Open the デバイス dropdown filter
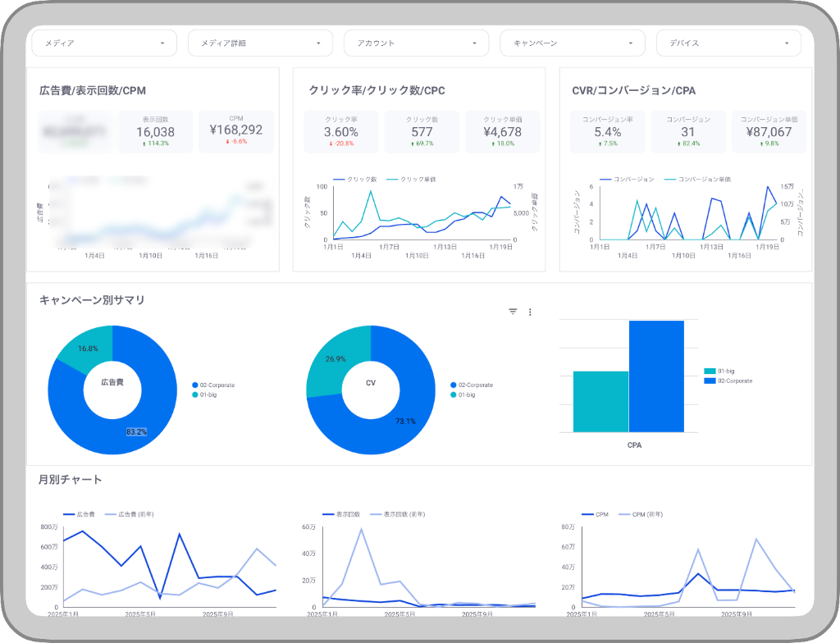The width and height of the screenshot is (840, 643). pyautogui.click(x=728, y=43)
